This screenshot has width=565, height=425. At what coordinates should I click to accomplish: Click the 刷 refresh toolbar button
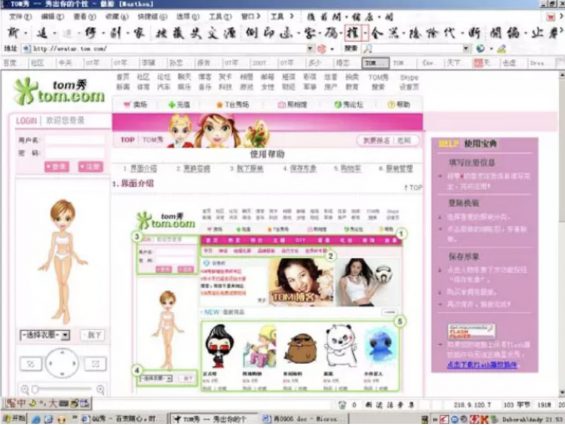(x=116, y=33)
